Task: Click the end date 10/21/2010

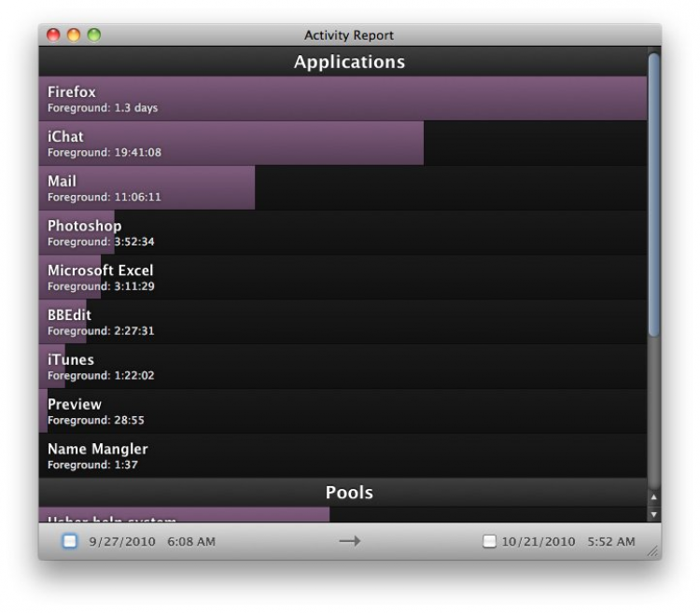Action: pos(538,541)
